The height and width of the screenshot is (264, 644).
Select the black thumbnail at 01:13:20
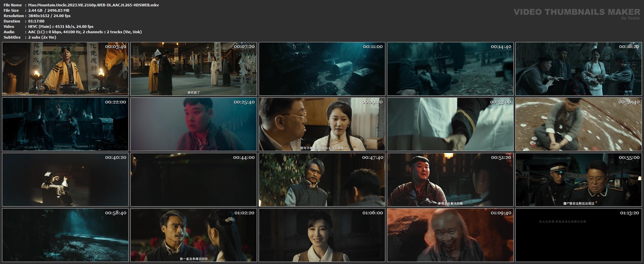tap(579, 235)
